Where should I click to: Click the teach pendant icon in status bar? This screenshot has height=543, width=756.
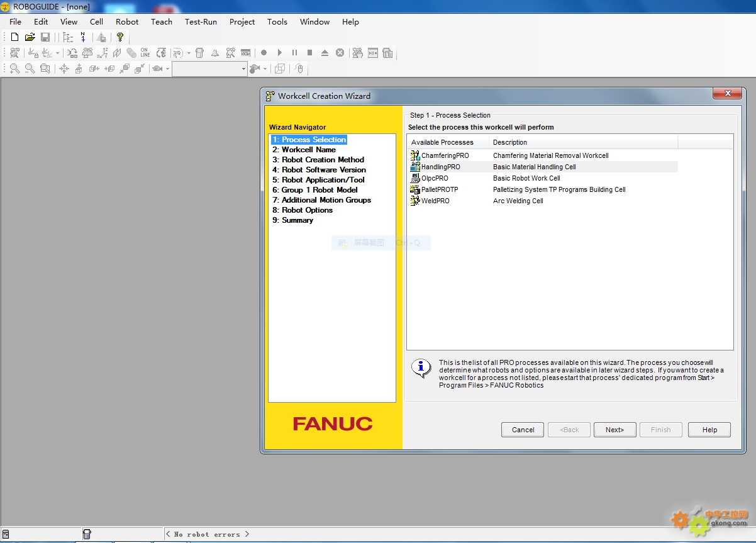[87, 534]
